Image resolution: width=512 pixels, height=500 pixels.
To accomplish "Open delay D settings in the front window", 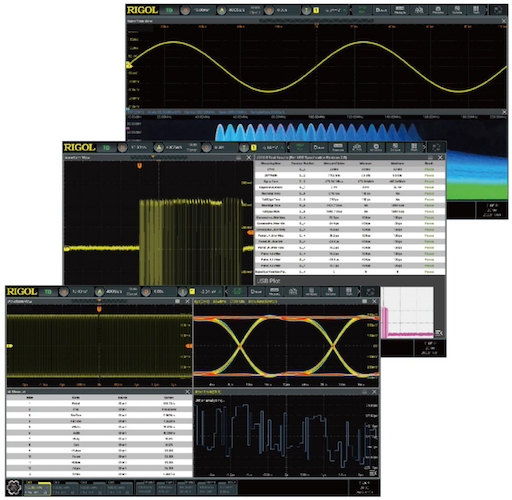I will tap(146, 292).
